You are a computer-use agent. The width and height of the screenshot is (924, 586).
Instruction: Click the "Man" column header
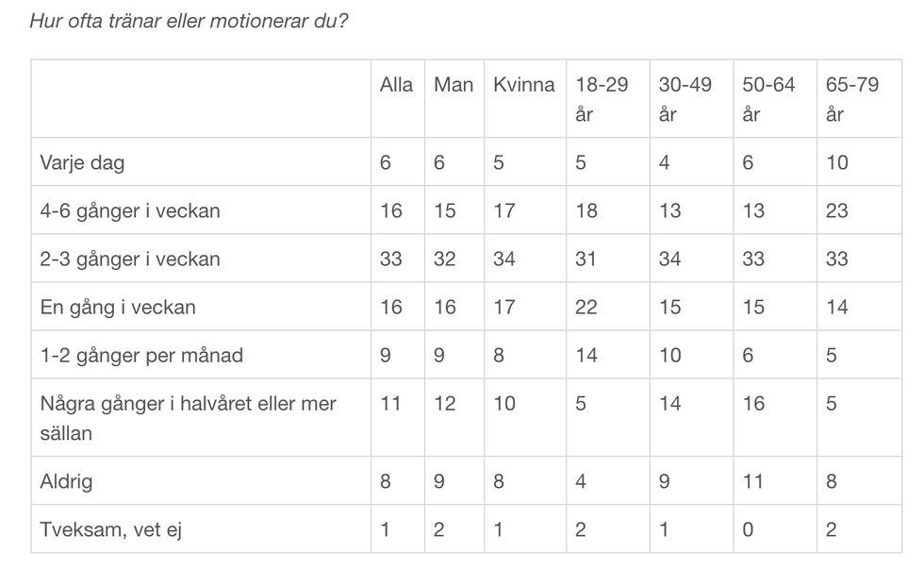[454, 85]
